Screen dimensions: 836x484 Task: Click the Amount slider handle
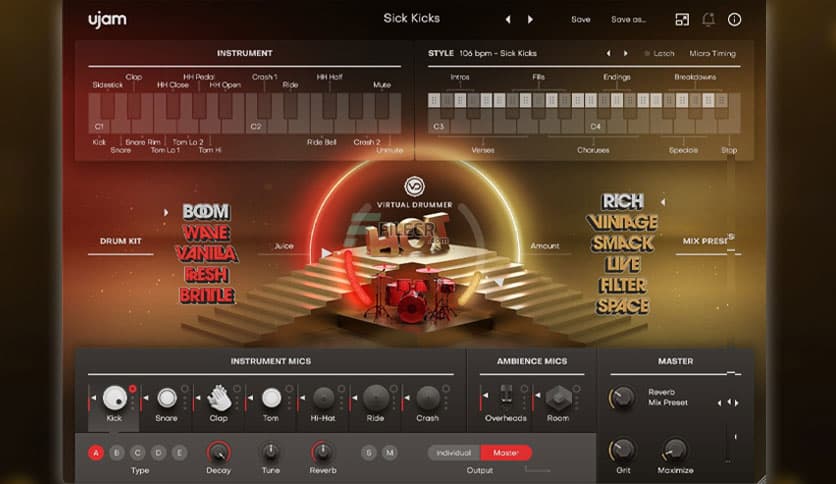498,282
